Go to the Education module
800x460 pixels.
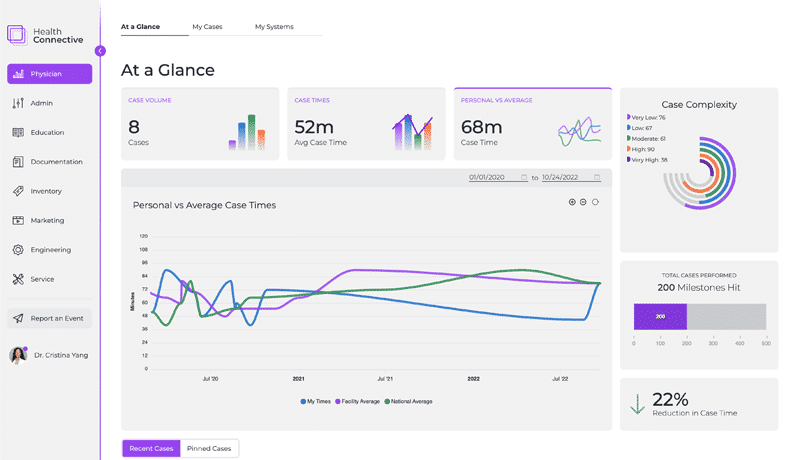pyautogui.click(x=46, y=132)
